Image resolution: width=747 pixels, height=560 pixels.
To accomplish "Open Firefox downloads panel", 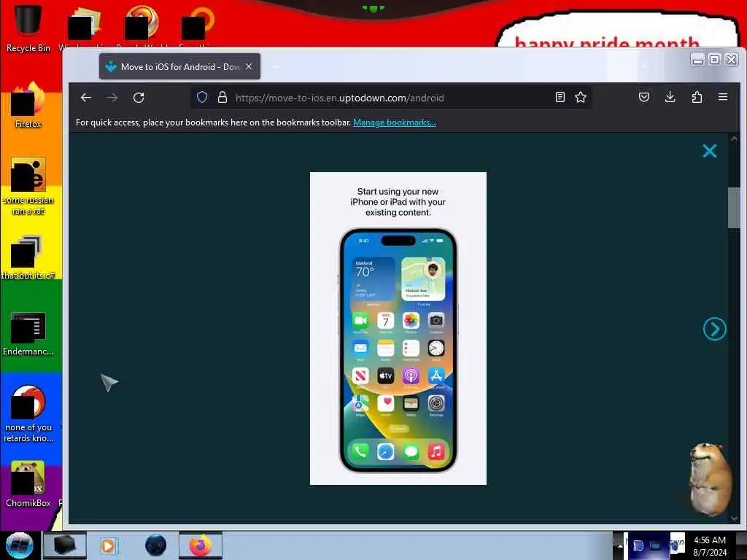I will (670, 97).
